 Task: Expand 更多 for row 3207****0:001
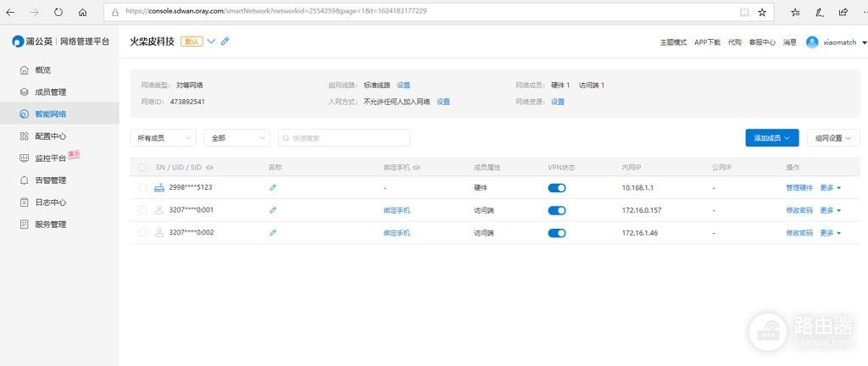tap(831, 211)
